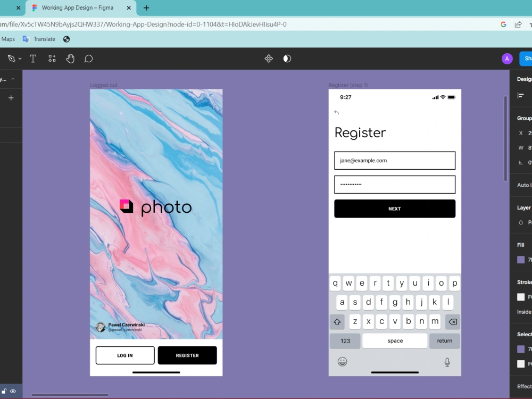This screenshot has width=532, height=399.
Task: Open the Resources components tool
Action: [x=52, y=59]
